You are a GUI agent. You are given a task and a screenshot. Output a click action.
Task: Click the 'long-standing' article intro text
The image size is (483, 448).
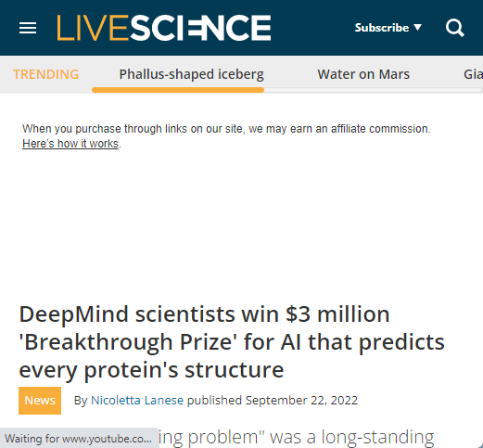pyautogui.click(x=377, y=437)
